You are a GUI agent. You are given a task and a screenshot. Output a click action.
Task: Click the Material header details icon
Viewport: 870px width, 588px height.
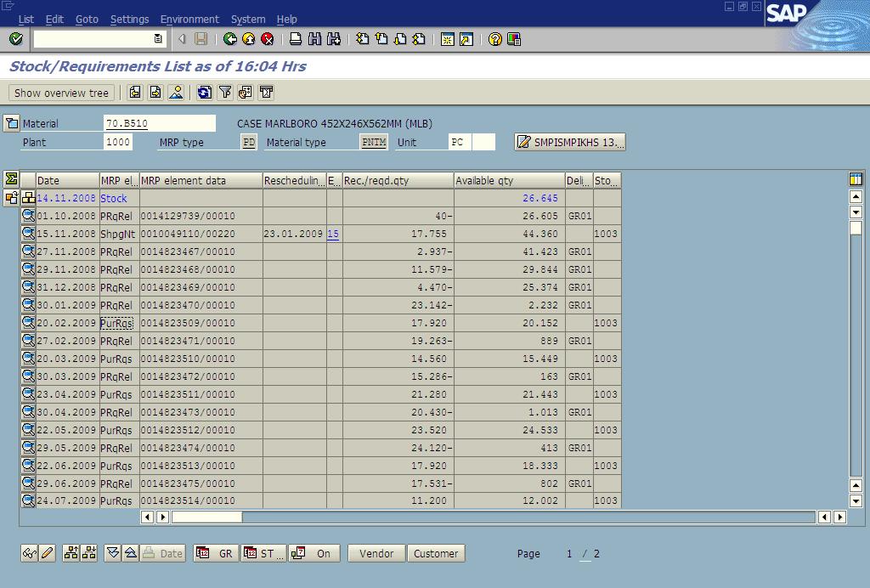pos(11,123)
